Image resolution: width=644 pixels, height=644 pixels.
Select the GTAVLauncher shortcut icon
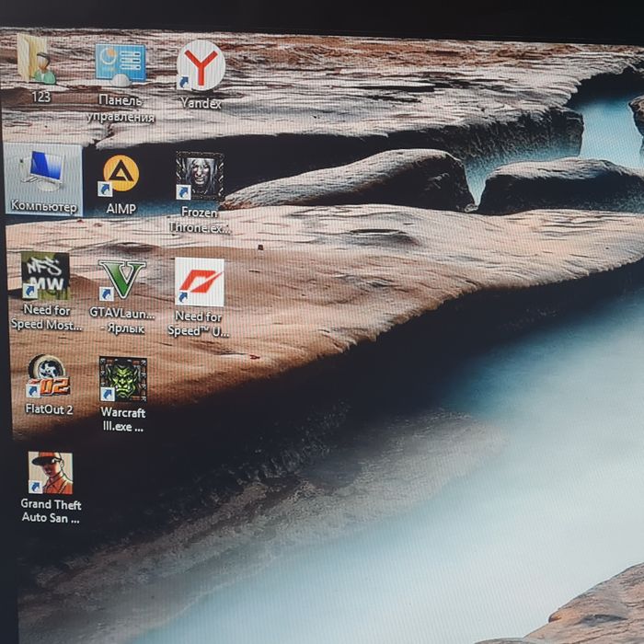click(x=122, y=280)
